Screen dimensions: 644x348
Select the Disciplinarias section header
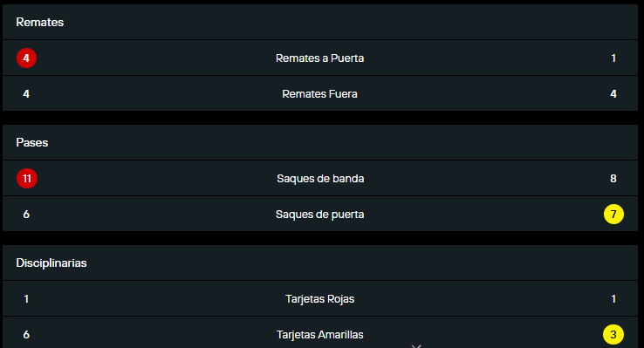point(51,263)
